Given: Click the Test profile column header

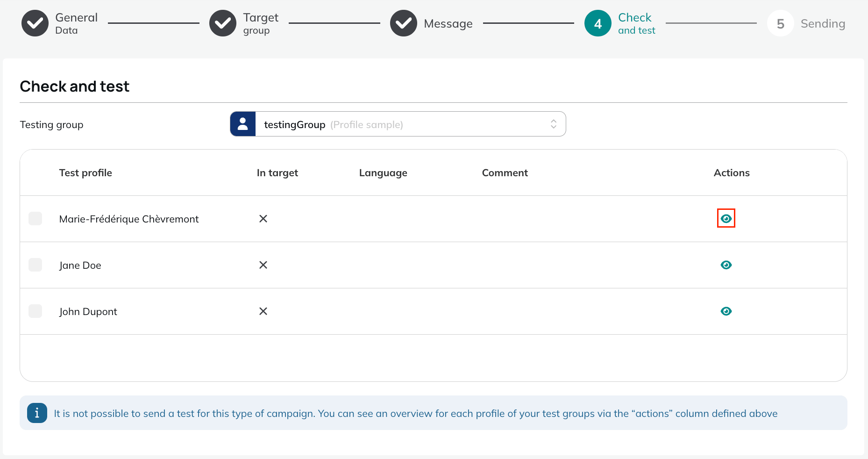Looking at the screenshot, I should 85,173.
